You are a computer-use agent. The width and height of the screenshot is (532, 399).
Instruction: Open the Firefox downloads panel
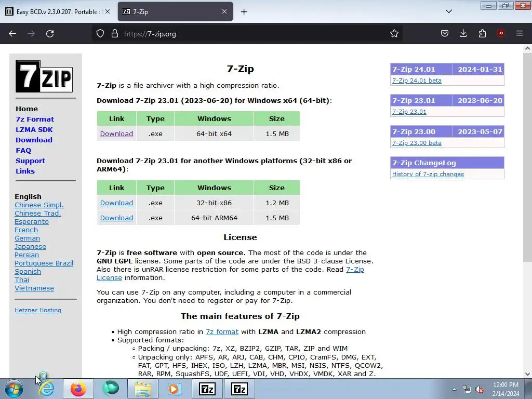[x=463, y=34]
